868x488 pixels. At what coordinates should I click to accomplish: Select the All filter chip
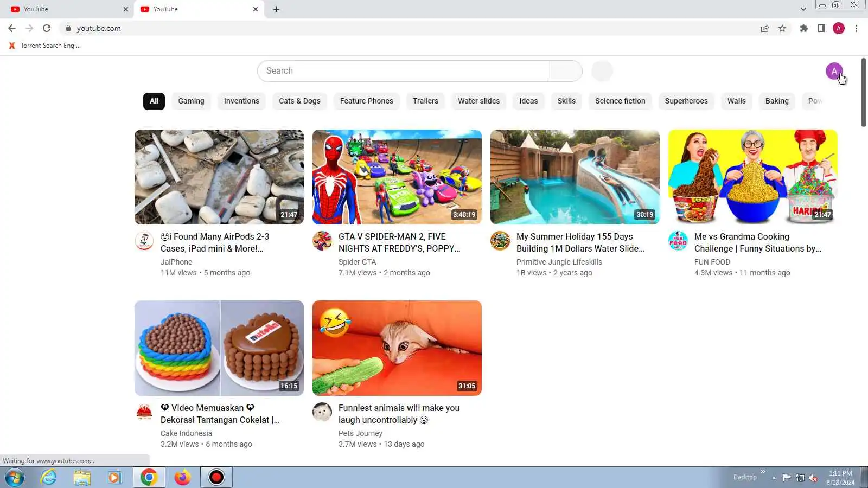(x=154, y=101)
